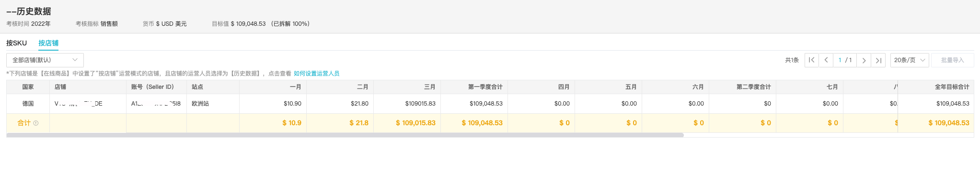Click 批量导入 button
The image size is (980, 173).
(952, 60)
